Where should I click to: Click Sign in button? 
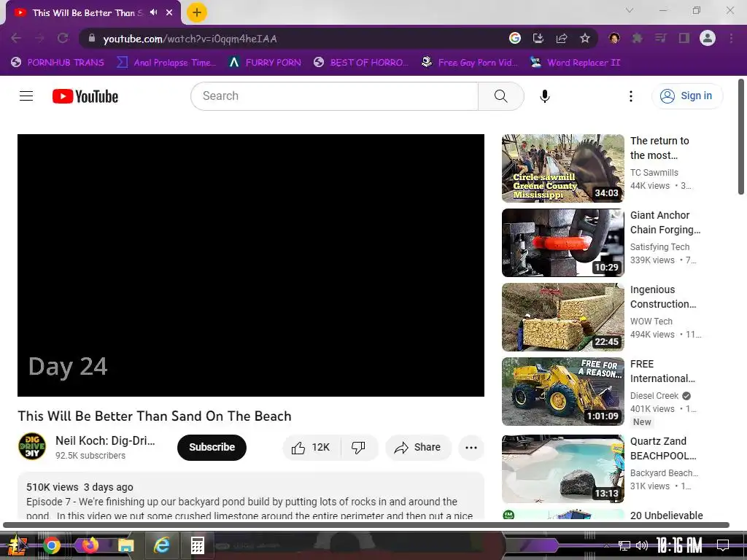687,96
